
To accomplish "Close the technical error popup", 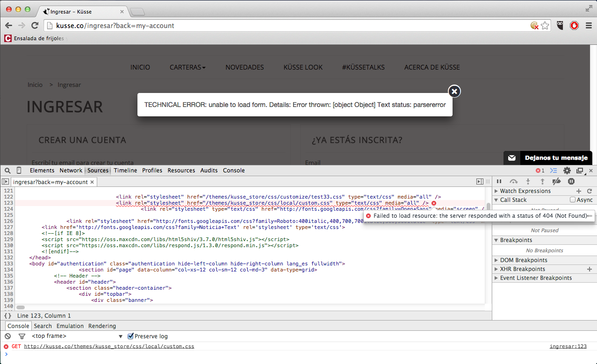I will click(454, 91).
